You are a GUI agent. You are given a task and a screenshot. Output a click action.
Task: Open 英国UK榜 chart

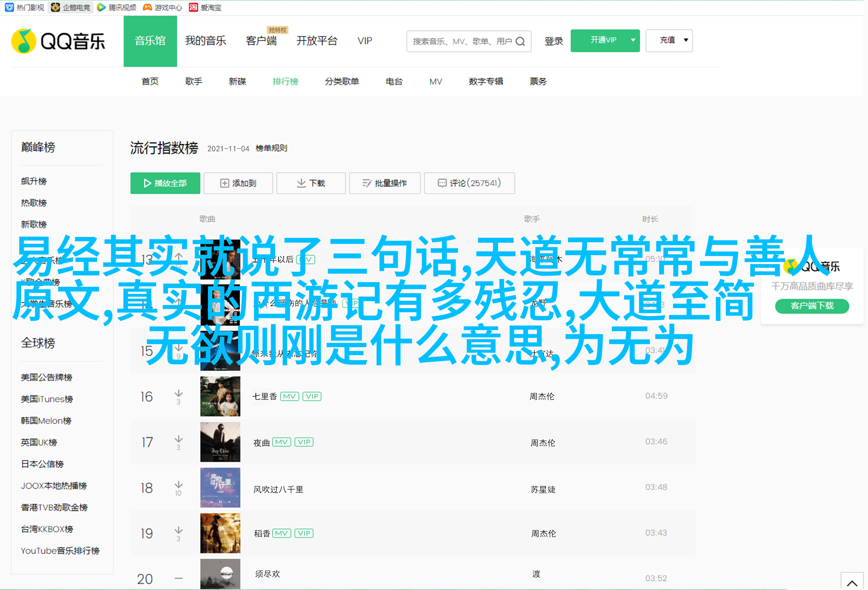(x=39, y=442)
